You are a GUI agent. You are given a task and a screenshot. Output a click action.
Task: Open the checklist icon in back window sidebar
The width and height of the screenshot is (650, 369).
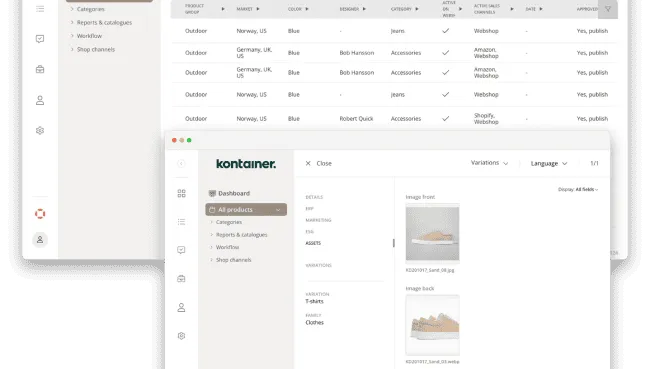coord(40,39)
